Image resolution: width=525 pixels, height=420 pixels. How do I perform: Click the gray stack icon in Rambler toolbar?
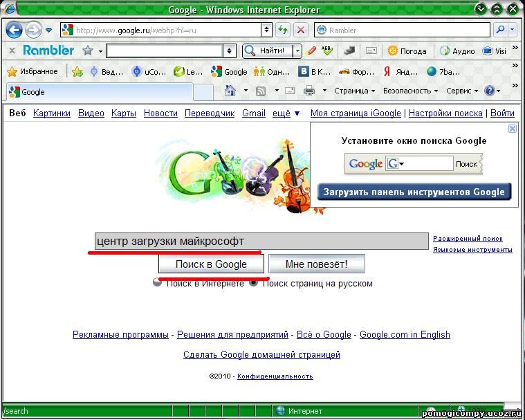tap(349, 51)
